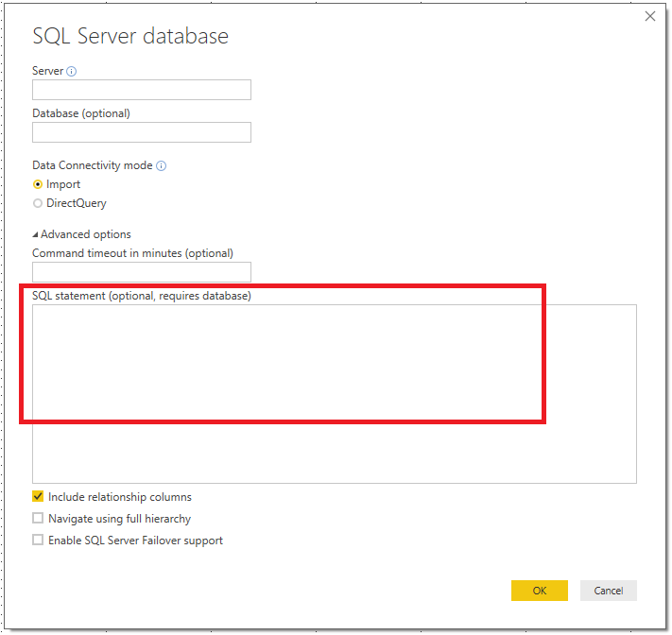Click the 'Data Connectivity mode' label text
Screen dimensions: 672x635
pyautogui.click(x=93, y=165)
